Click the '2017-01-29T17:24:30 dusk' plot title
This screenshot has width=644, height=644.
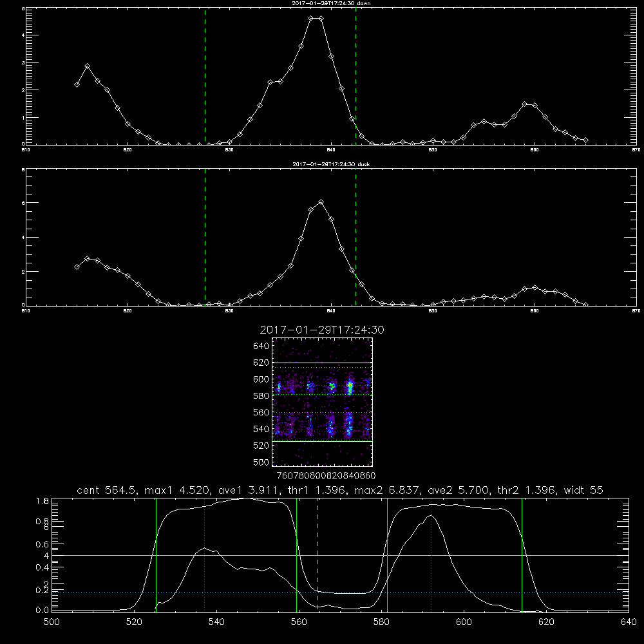tap(331, 164)
